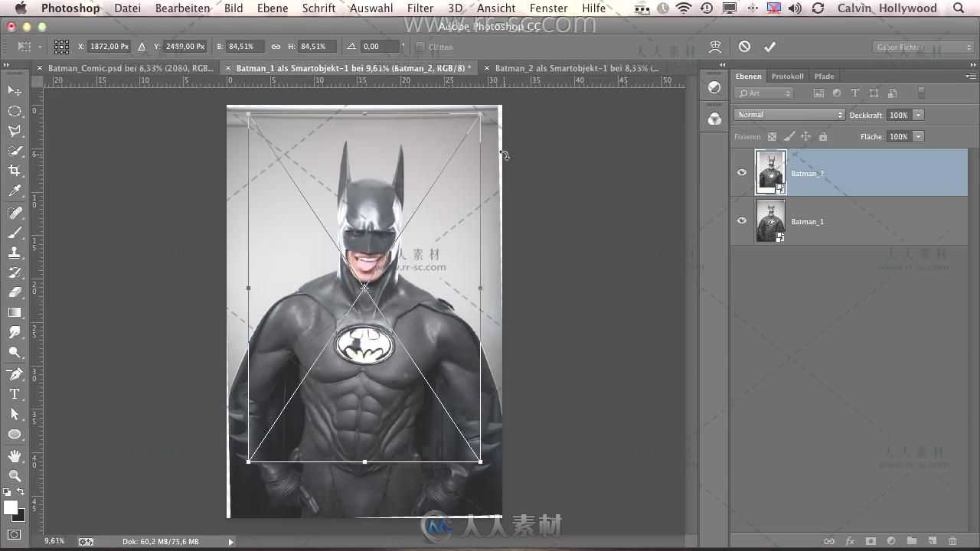The image size is (980, 551).
Task: Open the Ebene menu
Action: click(273, 8)
